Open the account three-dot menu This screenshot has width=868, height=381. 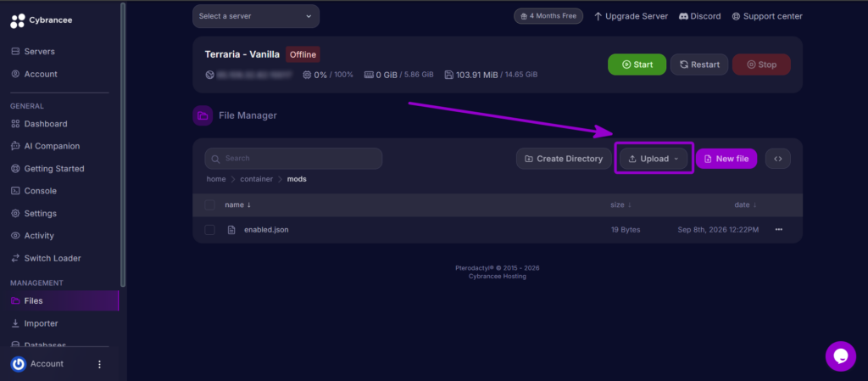click(x=100, y=364)
